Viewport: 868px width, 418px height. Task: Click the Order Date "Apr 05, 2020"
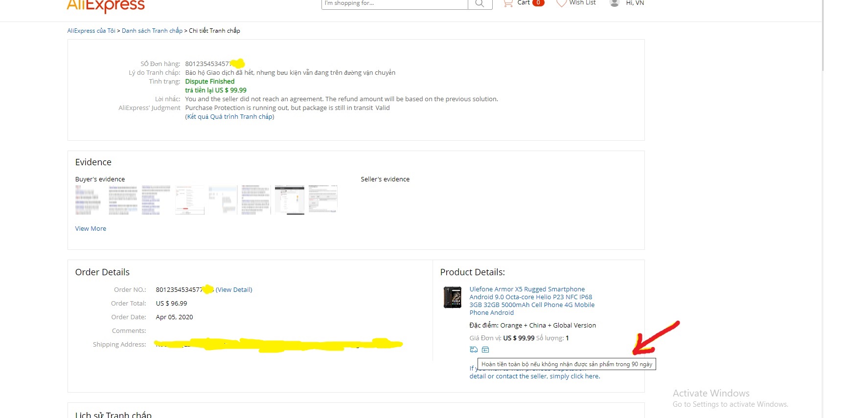pos(174,317)
